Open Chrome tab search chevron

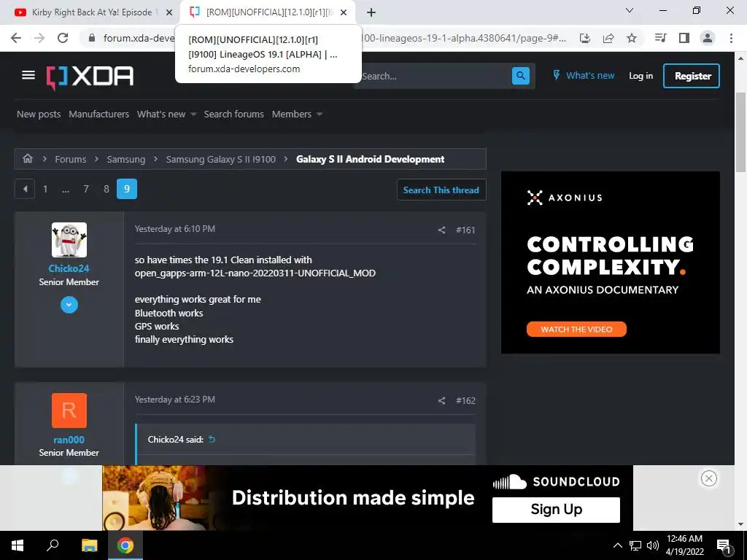click(x=630, y=10)
